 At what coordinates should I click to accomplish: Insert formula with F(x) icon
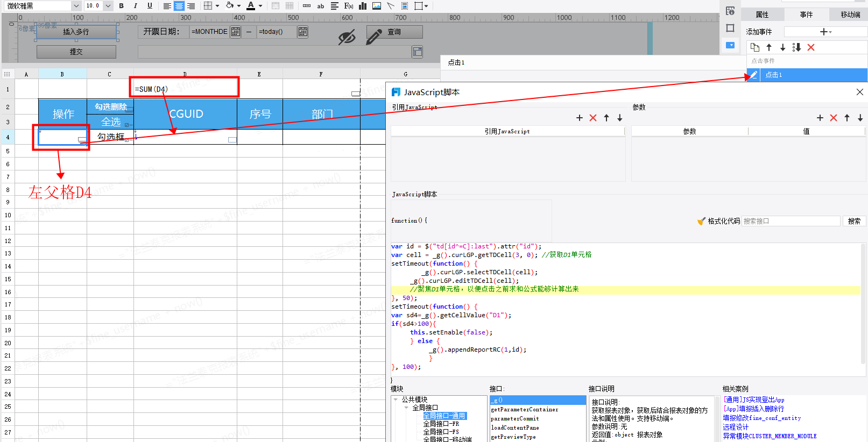(x=349, y=6)
